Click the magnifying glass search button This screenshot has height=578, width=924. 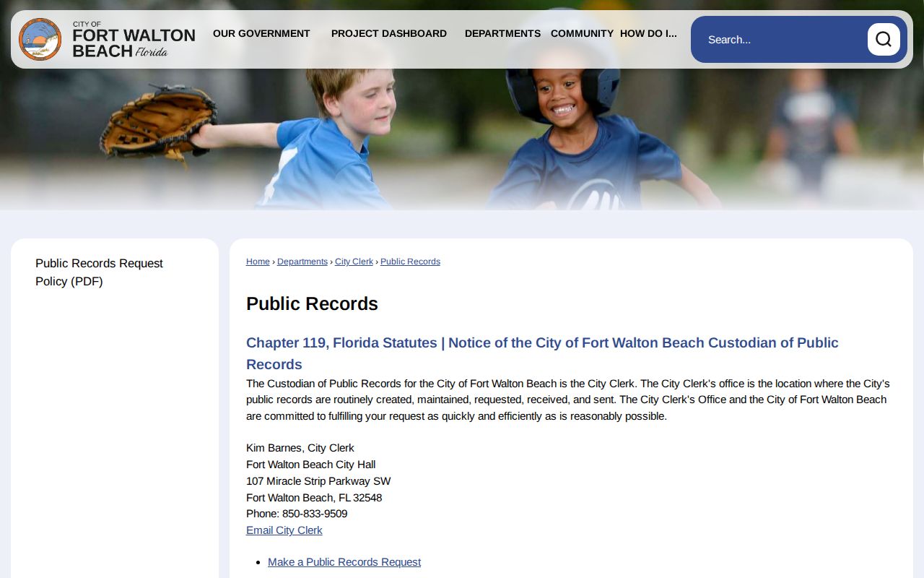pos(884,39)
